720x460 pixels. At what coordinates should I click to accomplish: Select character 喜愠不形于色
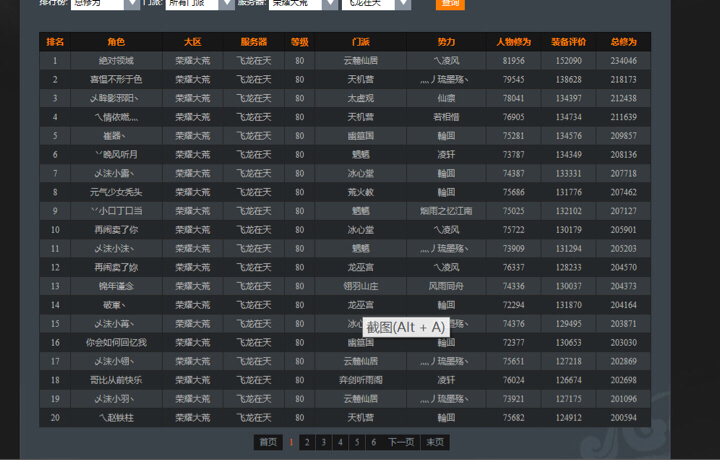116,79
